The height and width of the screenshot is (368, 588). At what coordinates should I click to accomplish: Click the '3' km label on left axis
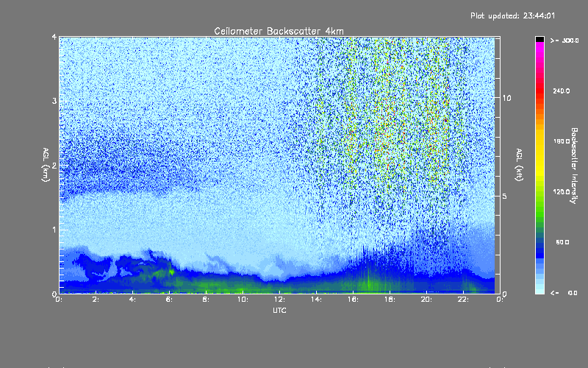click(54, 101)
